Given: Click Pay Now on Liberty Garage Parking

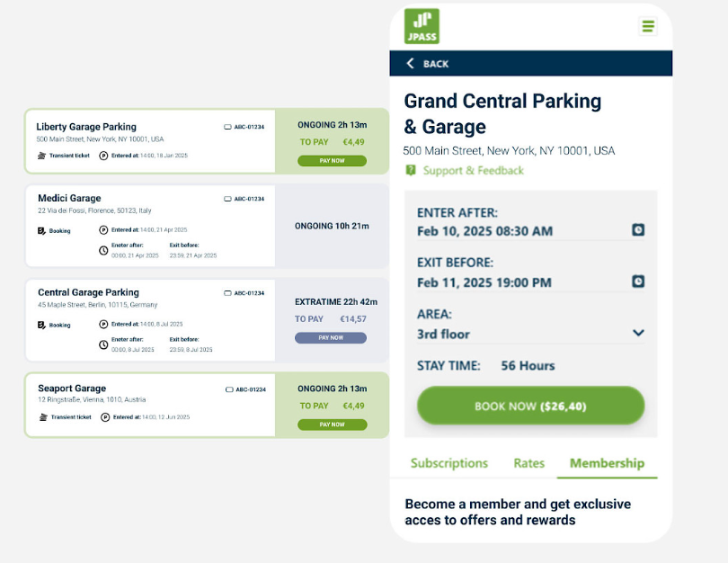Looking at the screenshot, I should coord(332,161).
